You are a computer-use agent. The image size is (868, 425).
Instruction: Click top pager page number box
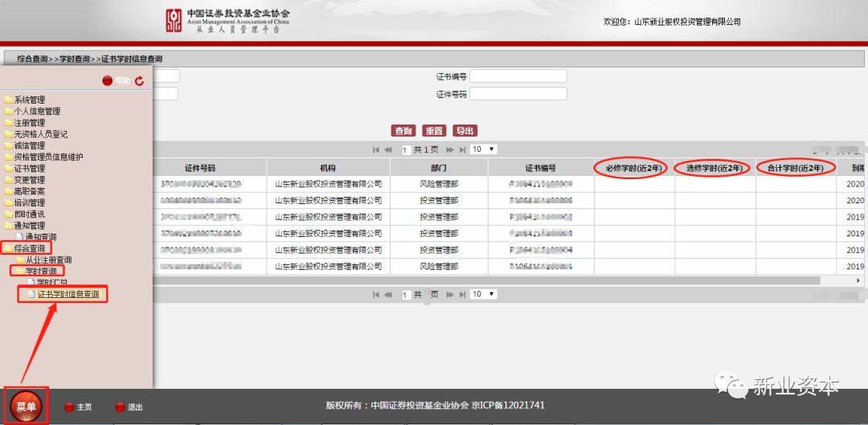[x=407, y=150]
